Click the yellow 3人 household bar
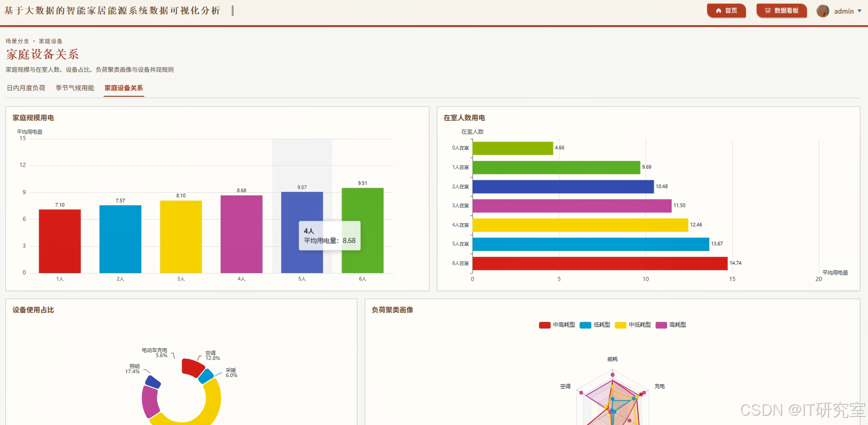This screenshot has width=868, height=425. click(x=181, y=237)
